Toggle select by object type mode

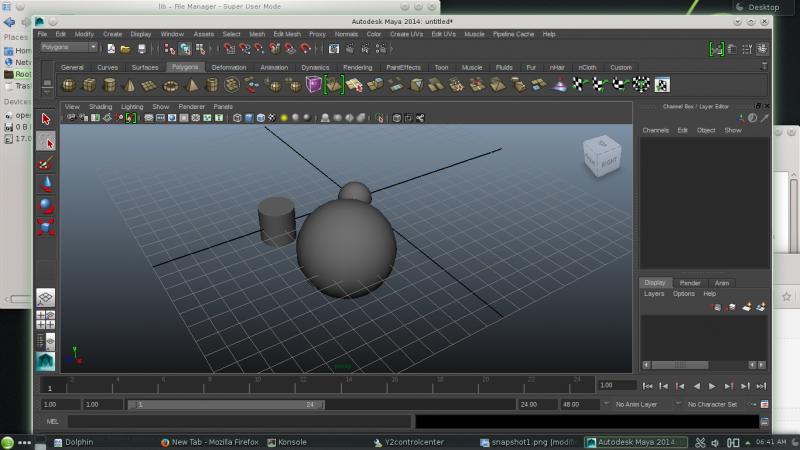coord(185,49)
